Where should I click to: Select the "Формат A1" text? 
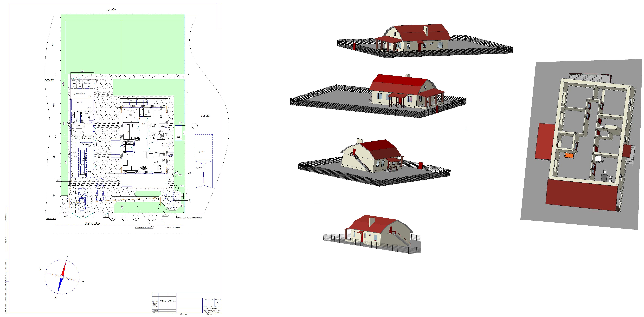coord(211,314)
